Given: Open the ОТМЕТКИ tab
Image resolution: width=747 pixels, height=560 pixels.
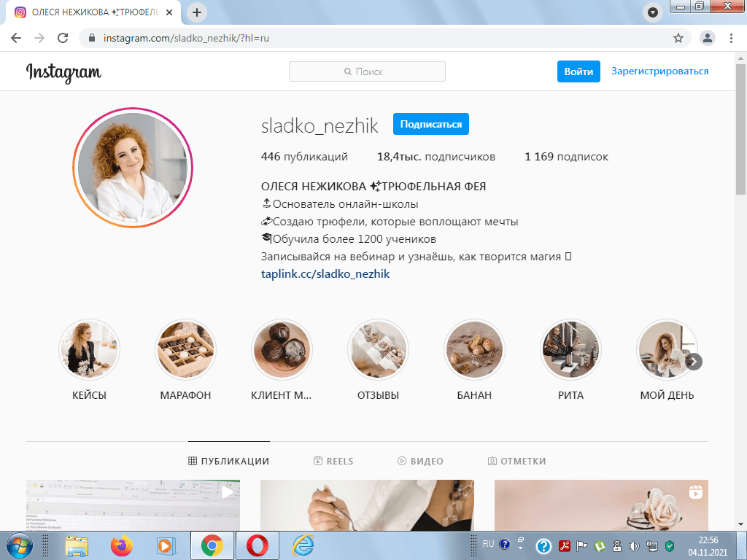Looking at the screenshot, I should coord(516,461).
